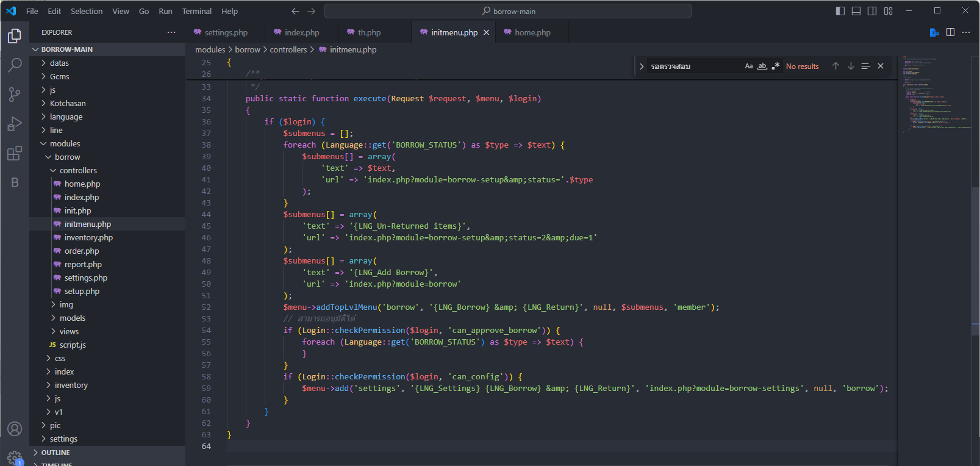Open the Explorer view in activity bar
980x466 pixels.
coord(15,36)
